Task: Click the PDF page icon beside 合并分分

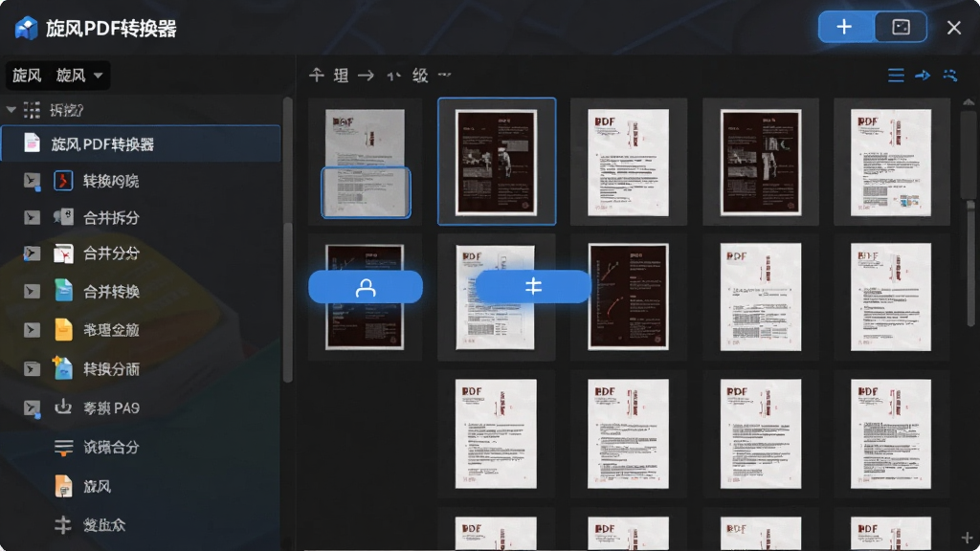Action: pos(63,253)
